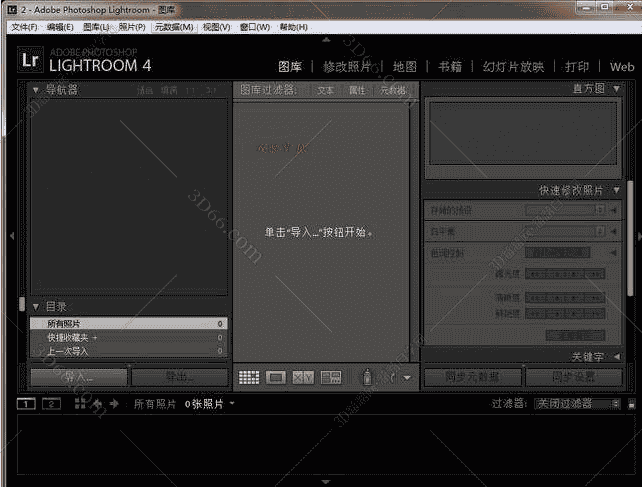Hide the bottom filmstrip with its arrow
This screenshot has width=642, height=487.
pyautogui.click(x=326, y=482)
